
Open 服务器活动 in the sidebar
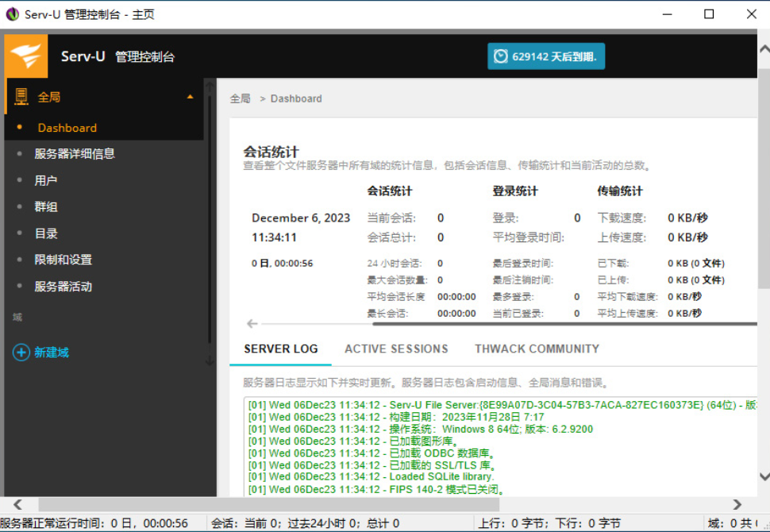pyautogui.click(x=63, y=287)
